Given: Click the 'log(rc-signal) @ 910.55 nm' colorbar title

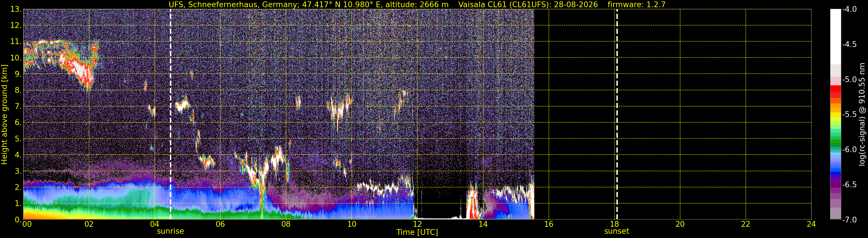Looking at the screenshot, I should coord(862,114).
